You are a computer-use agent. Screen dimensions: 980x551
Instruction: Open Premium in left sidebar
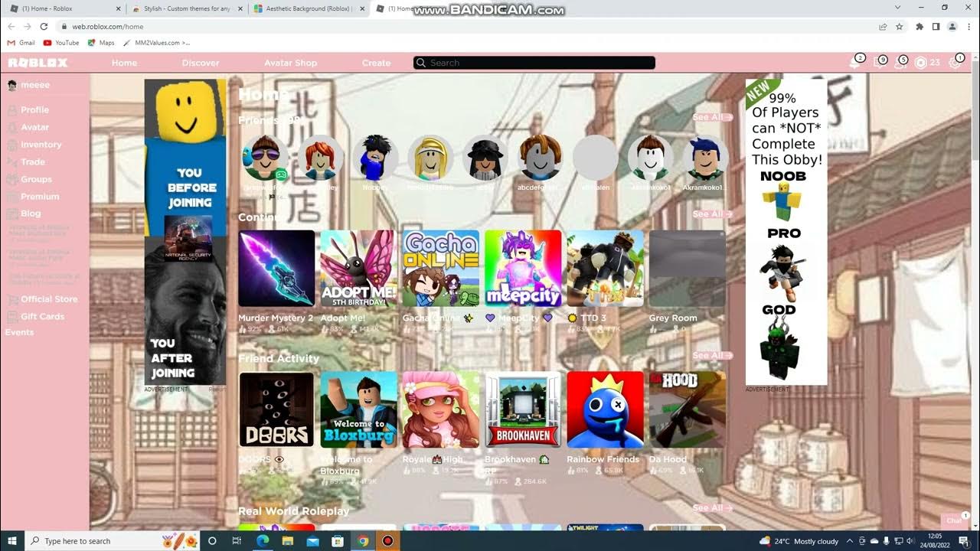tap(40, 197)
